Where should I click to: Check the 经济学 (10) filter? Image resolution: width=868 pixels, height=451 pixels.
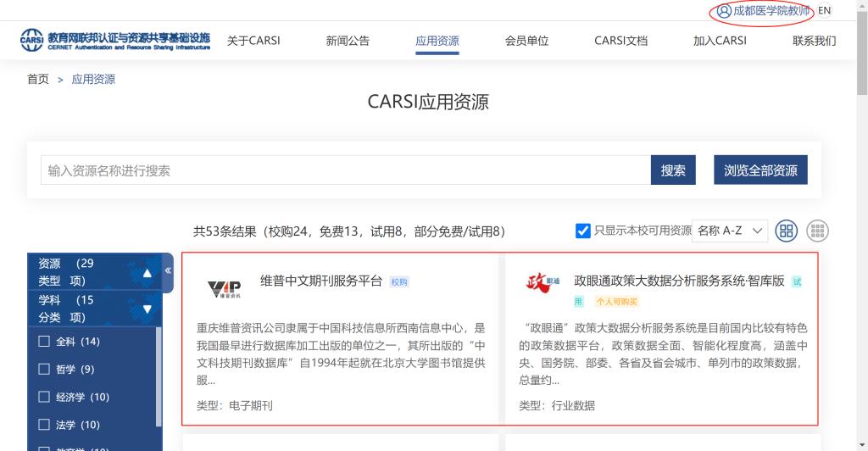point(44,396)
